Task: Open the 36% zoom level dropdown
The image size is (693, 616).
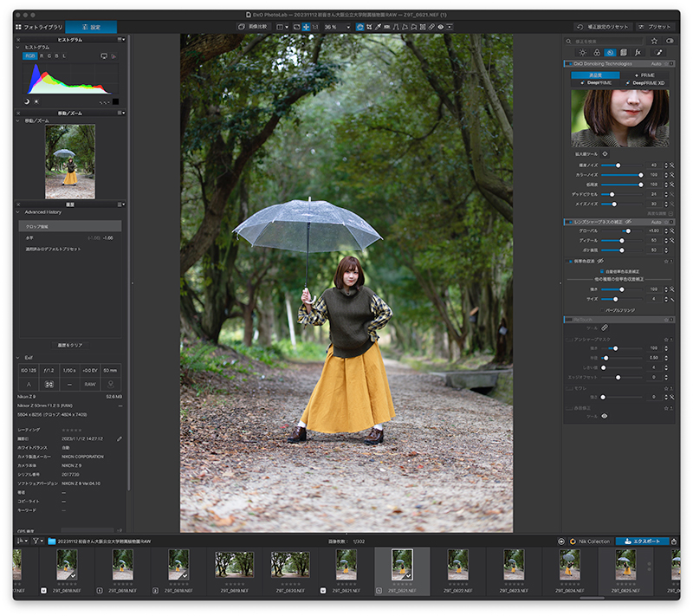Action: 337,27
